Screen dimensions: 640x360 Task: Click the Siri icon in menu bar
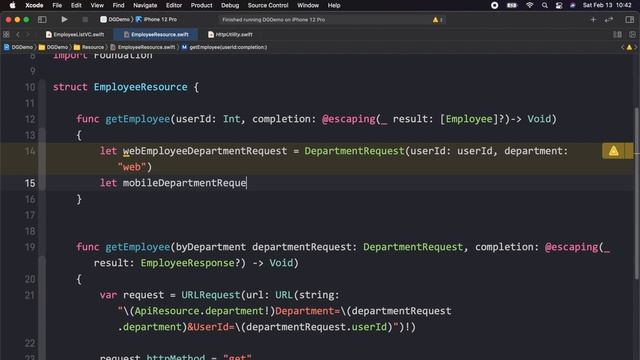tap(573, 5)
